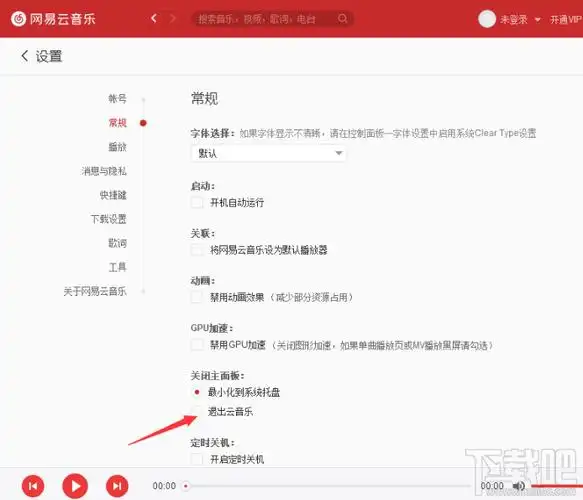The height and width of the screenshot is (500, 583).
Task: Select the 歌词 settings section
Action: (x=117, y=243)
